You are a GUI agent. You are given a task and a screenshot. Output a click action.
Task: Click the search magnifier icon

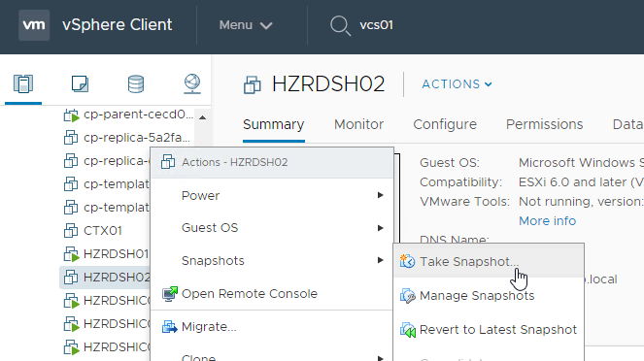(x=340, y=25)
